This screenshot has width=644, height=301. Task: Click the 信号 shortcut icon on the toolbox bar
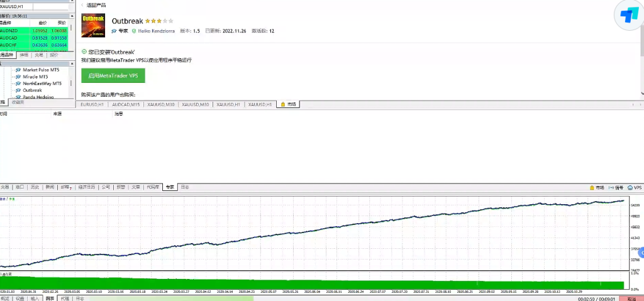(x=616, y=188)
